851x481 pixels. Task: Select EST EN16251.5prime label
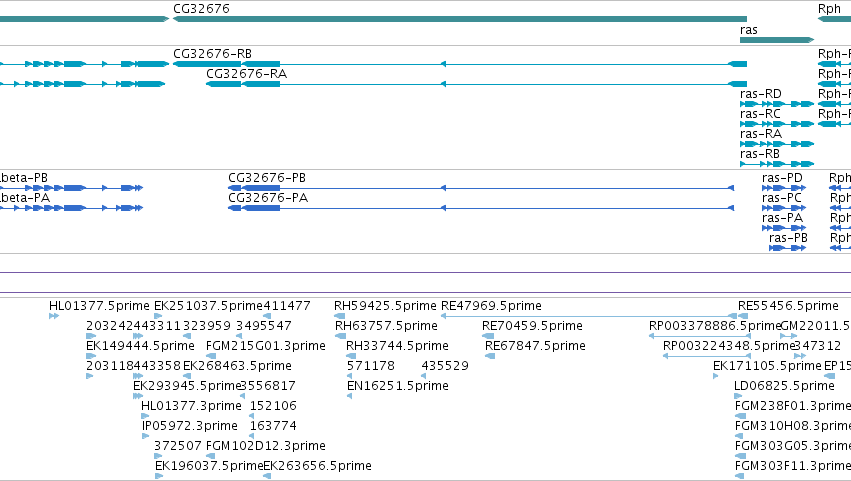click(398, 387)
